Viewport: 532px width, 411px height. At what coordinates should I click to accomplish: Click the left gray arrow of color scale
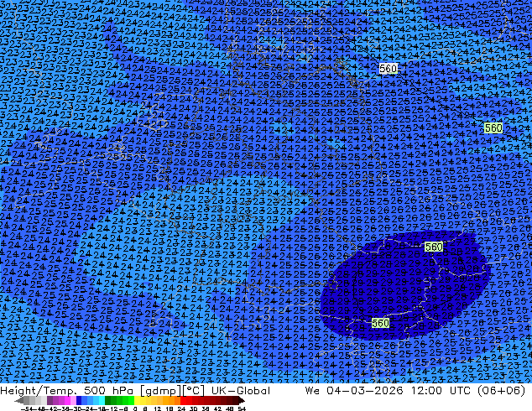click(19, 401)
